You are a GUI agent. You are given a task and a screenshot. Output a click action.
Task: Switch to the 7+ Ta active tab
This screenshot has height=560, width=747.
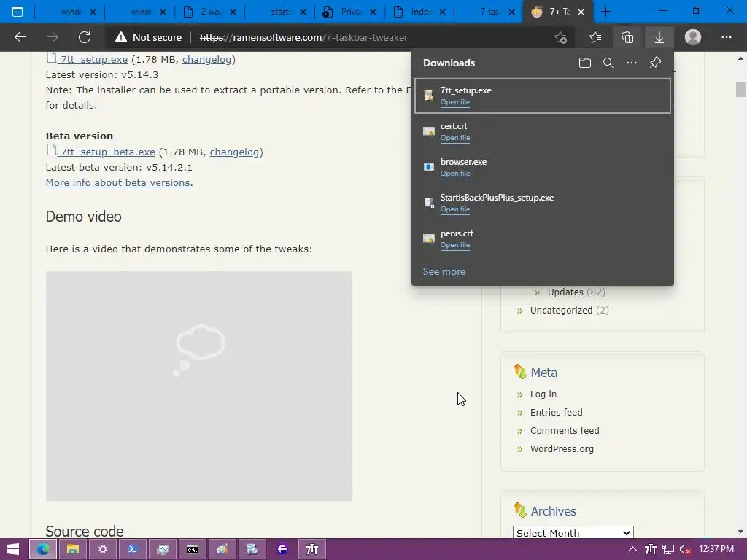pyautogui.click(x=558, y=12)
